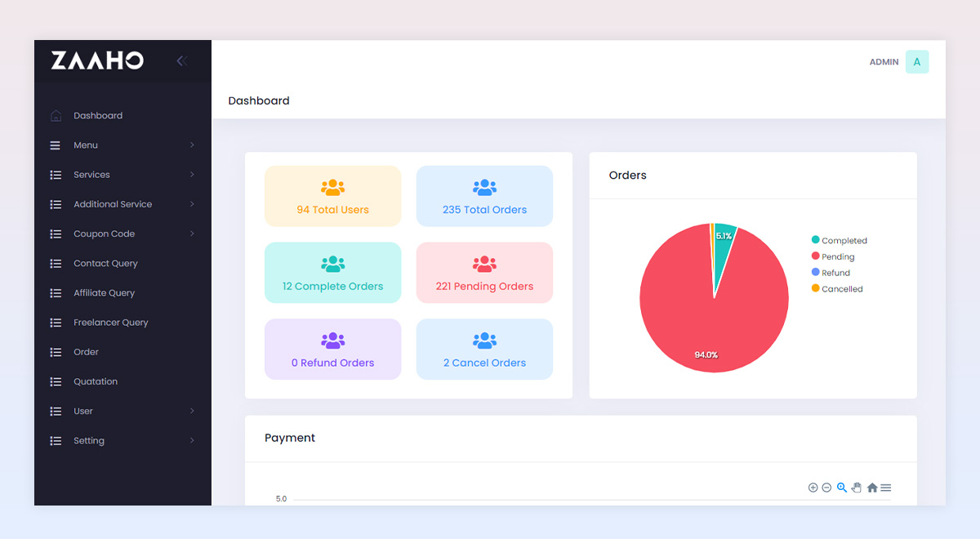980x539 pixels.
Task: Click the chart zoom in plus icon
Action: tap(813, 488)
